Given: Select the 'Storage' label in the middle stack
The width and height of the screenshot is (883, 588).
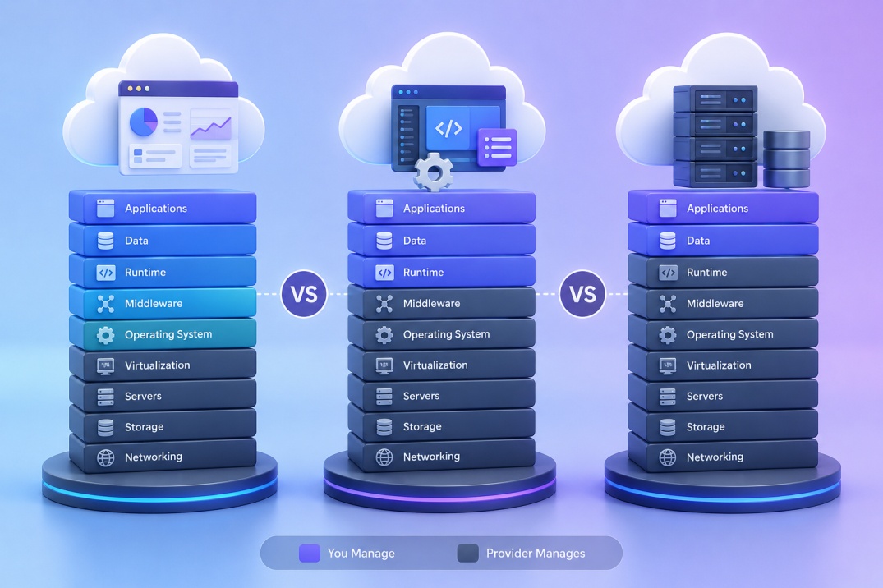Looking at the screenshot, I should pos(422,427).
